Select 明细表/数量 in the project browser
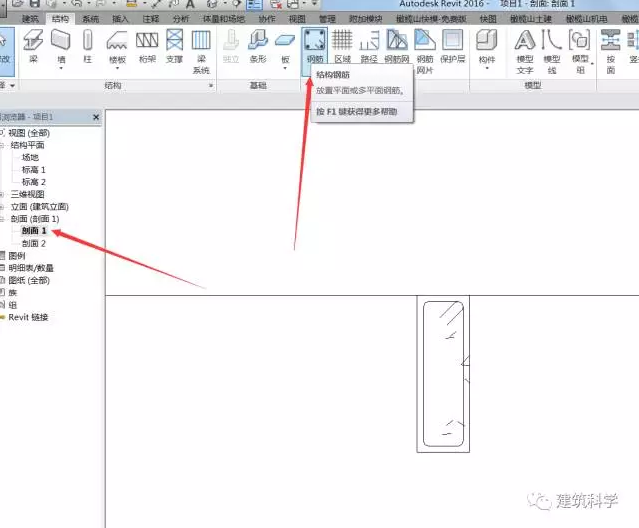Image resolution: width=639 pixels, height=528 pixels. 31,268
